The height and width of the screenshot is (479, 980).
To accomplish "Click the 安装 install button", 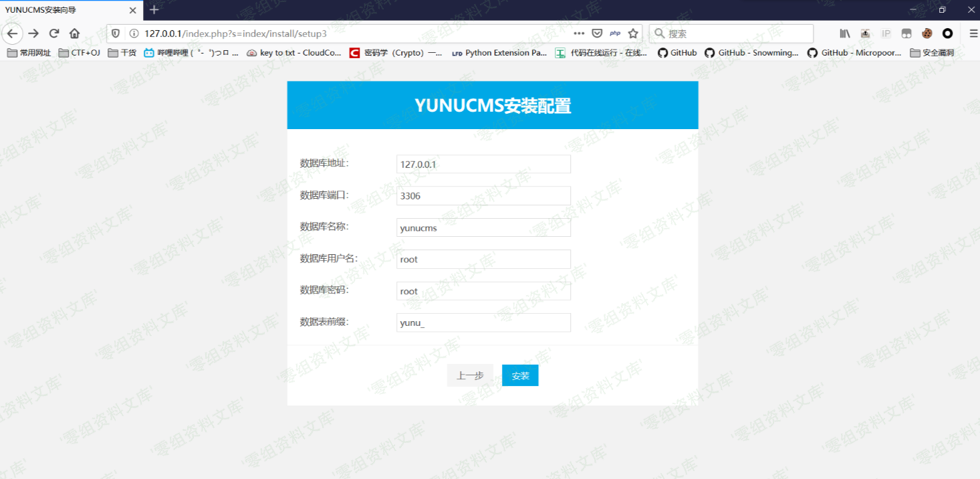I will click(x=520, y=376).
